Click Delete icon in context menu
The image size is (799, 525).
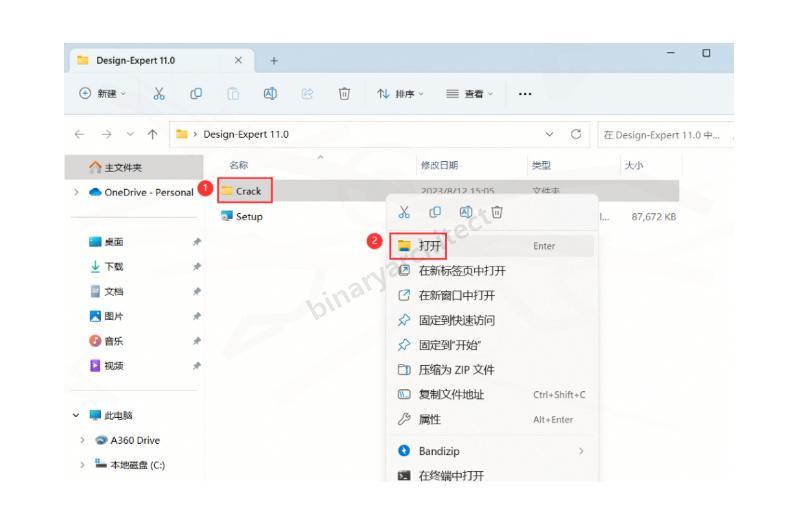pyautogui.click(x=497, y=212)
